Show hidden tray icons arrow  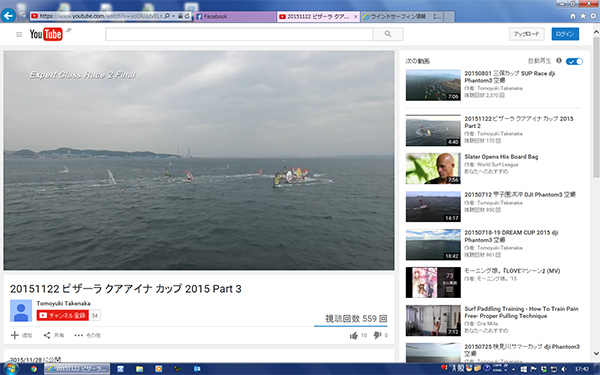pyautogui.click(x=513, y=369)
